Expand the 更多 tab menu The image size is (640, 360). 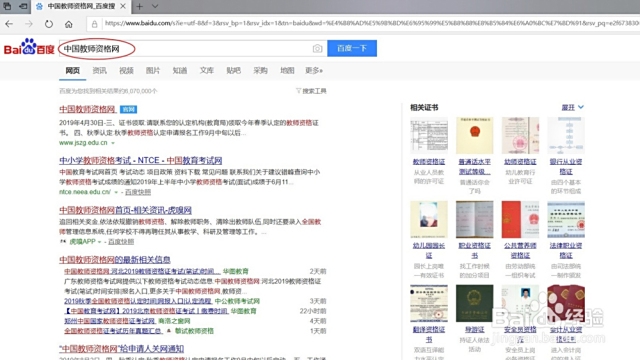tap(314, 71)
